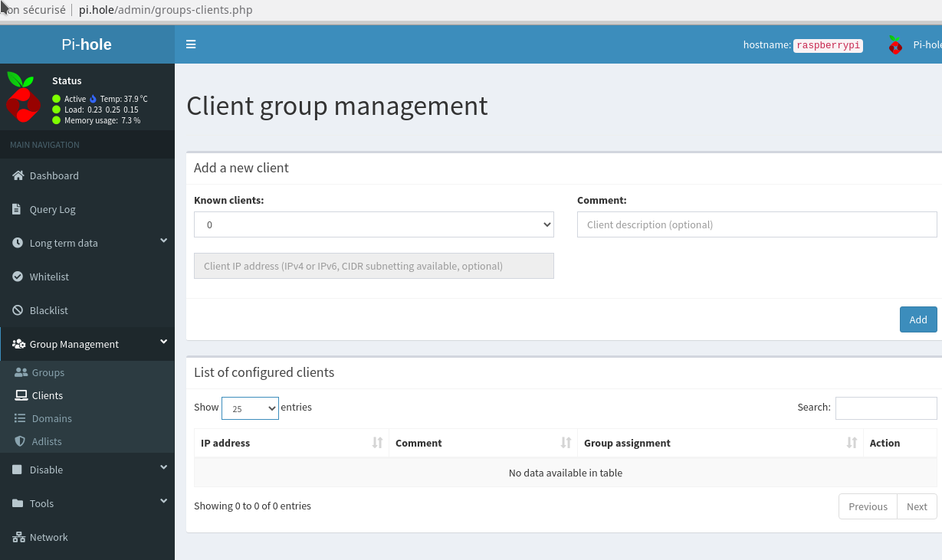Viewport: 942px width, 560px height.
Task: Click the Clients laptop icon
Action: tap(21, 395)
